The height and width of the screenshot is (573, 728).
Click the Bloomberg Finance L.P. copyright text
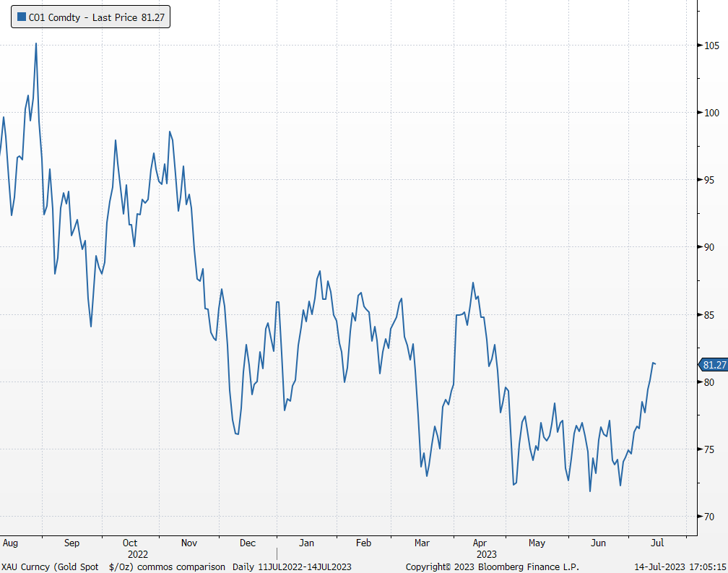[x=492, y=567]
